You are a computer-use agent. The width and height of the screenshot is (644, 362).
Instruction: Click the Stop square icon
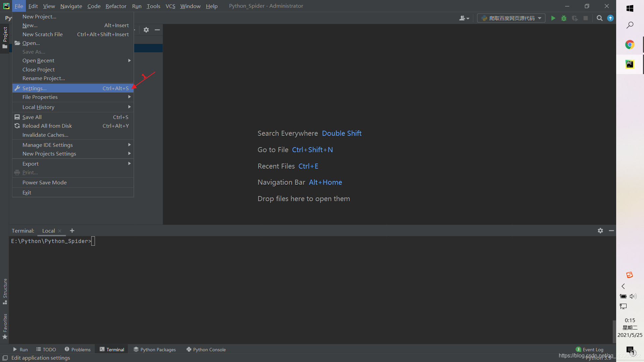[x=586, y=18]
